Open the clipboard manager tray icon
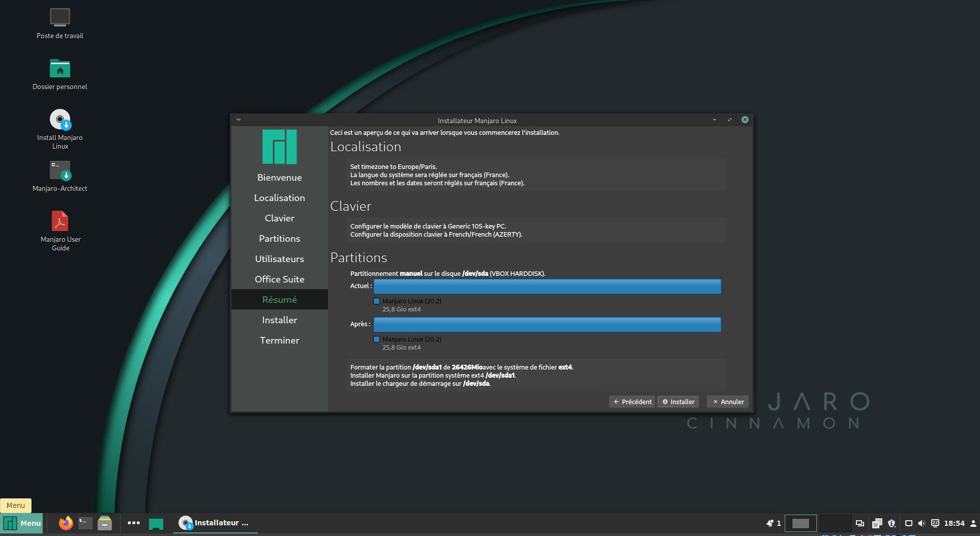 click(877, 523)
